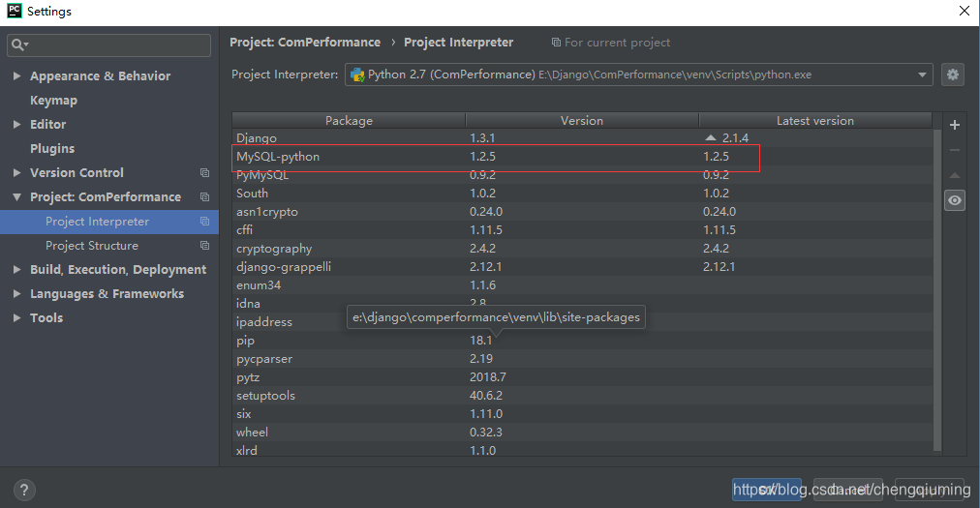The width and height of the screenshot is (980, 508).
Task: Click the package list vertical scrollbar
Action: [x=936, y=289]
